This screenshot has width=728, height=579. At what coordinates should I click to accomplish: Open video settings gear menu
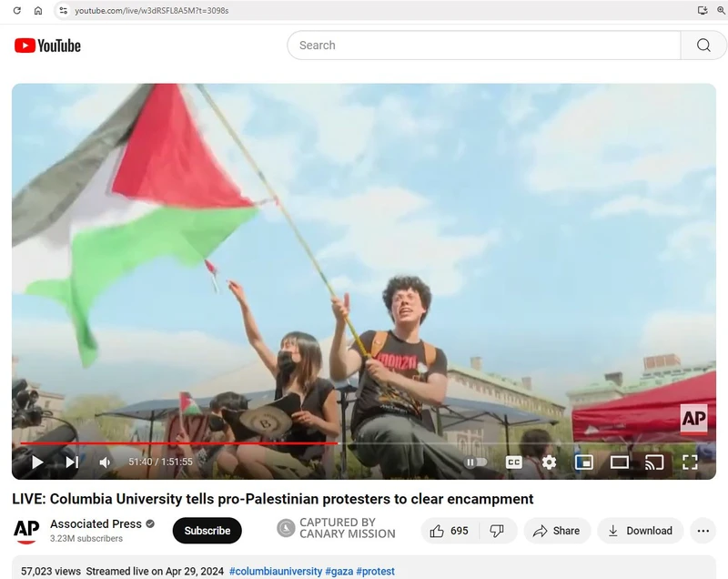(x=549, y=462)
